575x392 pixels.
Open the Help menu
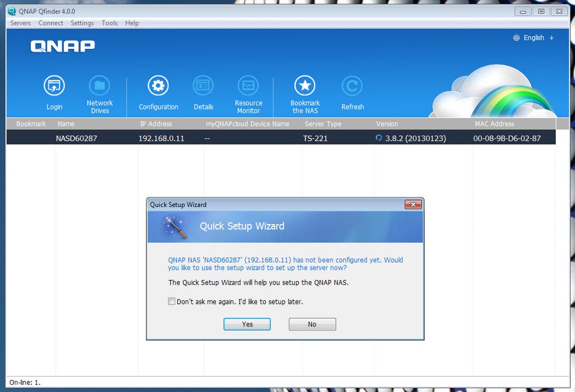pyautogui.click(x=132, y=23)
